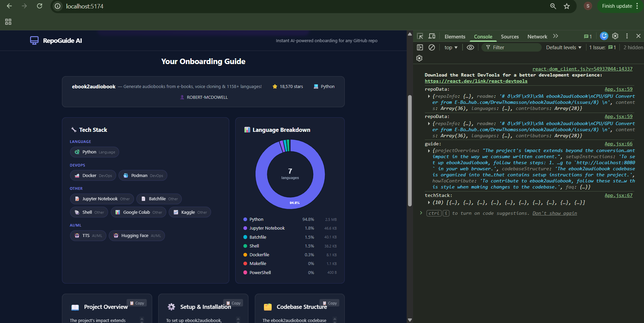Image resolution: width=644 pixels, height=323 pixels.
Task: Click the Podman DevOps chip
Action: click(143, 176)
